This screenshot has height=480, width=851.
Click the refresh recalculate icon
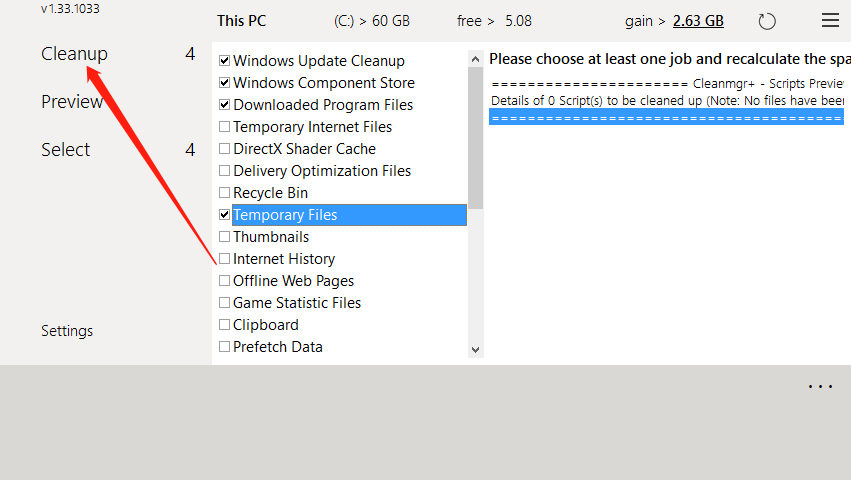(x=767, y=21)
